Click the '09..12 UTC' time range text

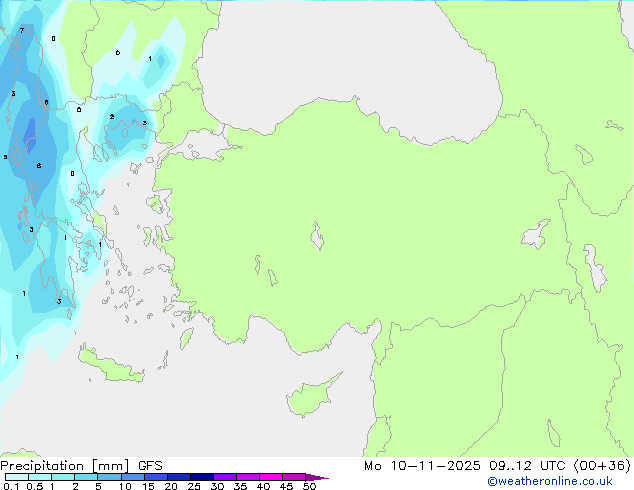click(x=526, y=466)
